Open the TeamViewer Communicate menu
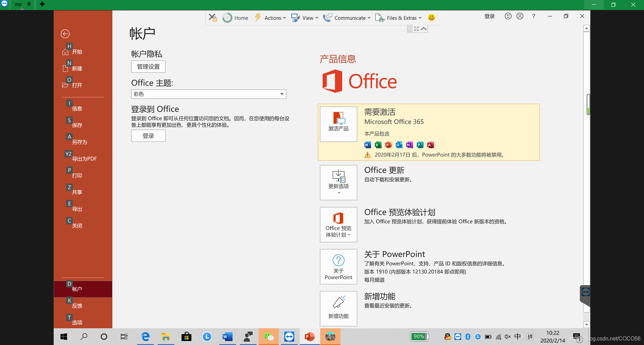 pyautogui.click(x=347, y=18)
